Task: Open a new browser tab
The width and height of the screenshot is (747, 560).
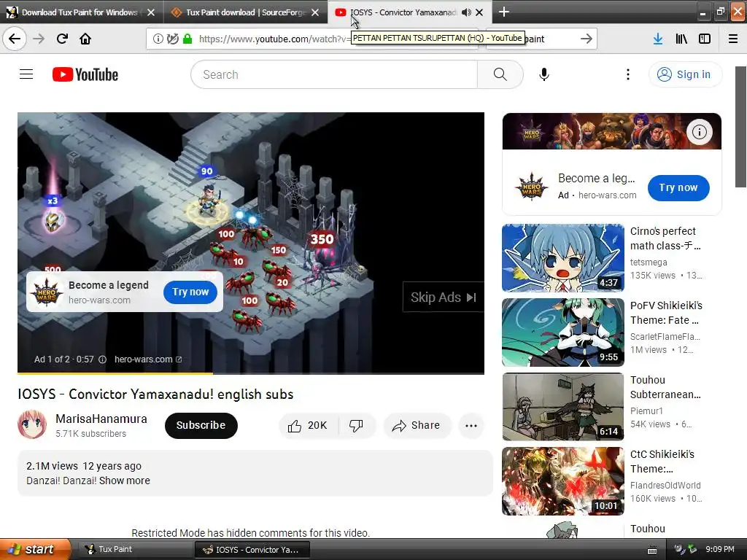Action: 503,12
